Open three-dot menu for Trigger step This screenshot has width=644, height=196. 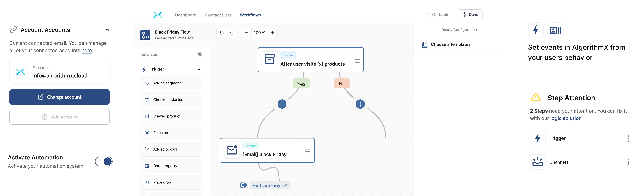628,138
